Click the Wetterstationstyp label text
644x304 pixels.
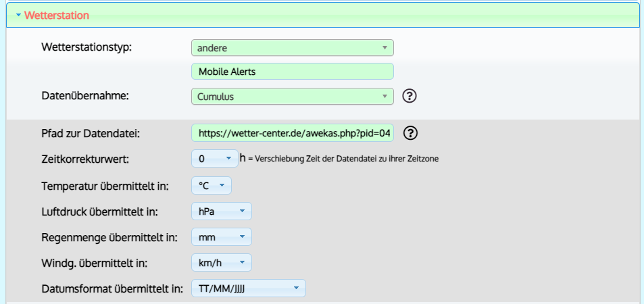pyautogui.click(x=86, y=47)
